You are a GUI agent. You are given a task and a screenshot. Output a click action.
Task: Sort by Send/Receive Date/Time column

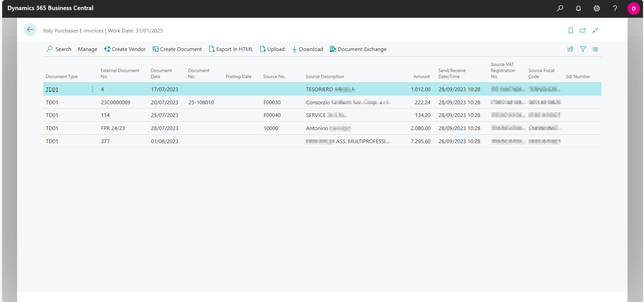pyautogui.click(x=452, y=73)
